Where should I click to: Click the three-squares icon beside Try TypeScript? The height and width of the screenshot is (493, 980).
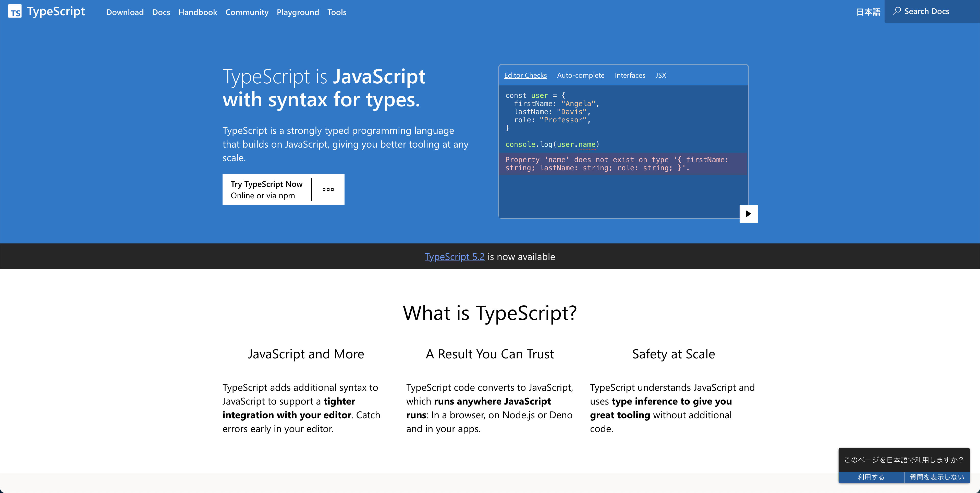[328, 189]
